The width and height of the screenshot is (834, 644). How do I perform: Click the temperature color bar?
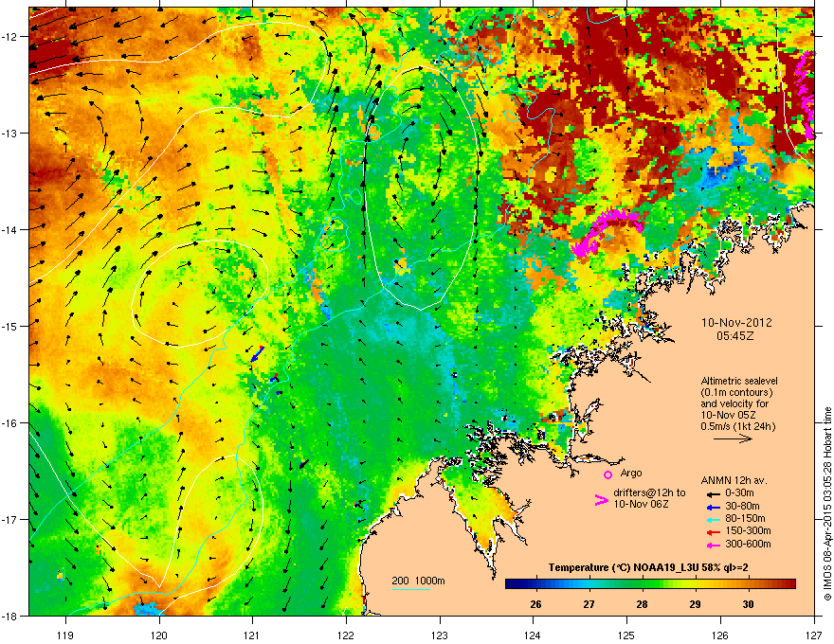pos(650,584)
